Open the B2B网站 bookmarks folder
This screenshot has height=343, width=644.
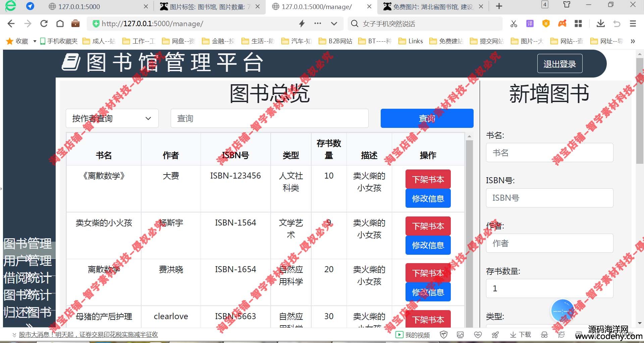coord(335,41)
